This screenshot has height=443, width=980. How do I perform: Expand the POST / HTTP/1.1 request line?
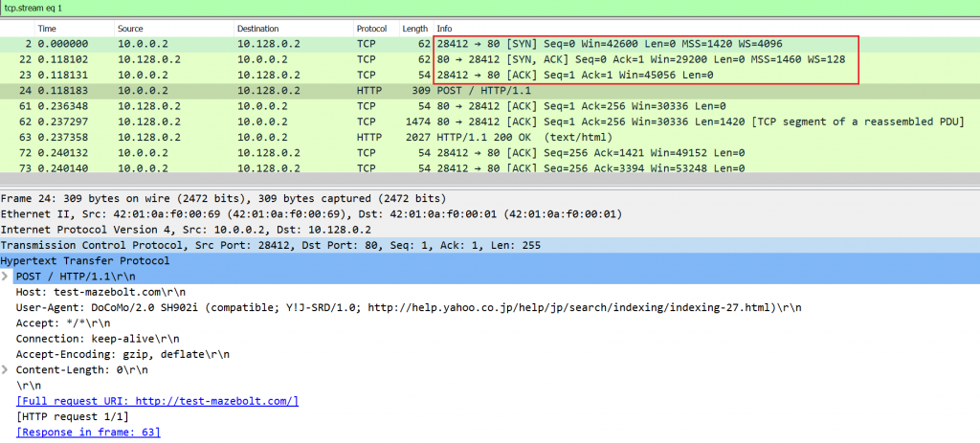pyautogui.click(x=6, y=277)
